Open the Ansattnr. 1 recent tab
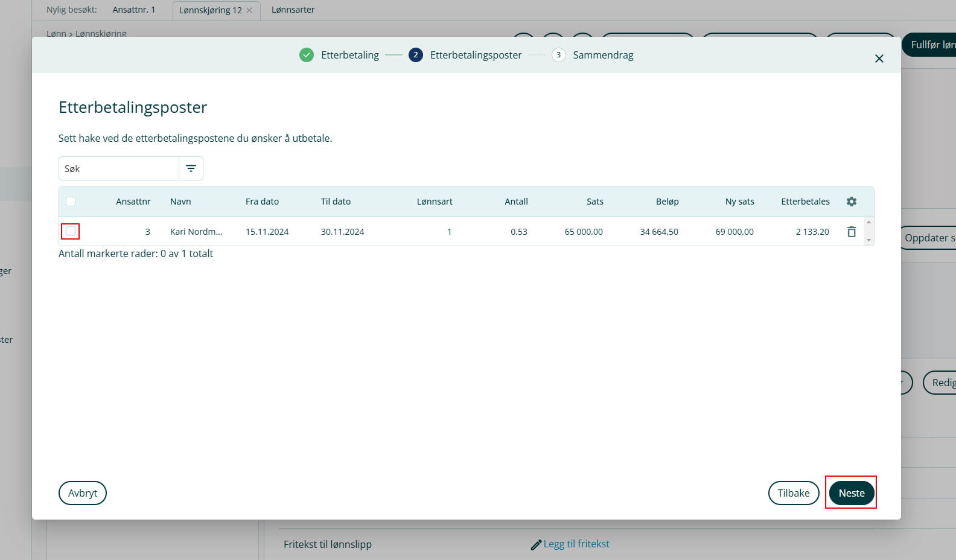The height and width of the screenshot is (560, 956). pos(133,10)
